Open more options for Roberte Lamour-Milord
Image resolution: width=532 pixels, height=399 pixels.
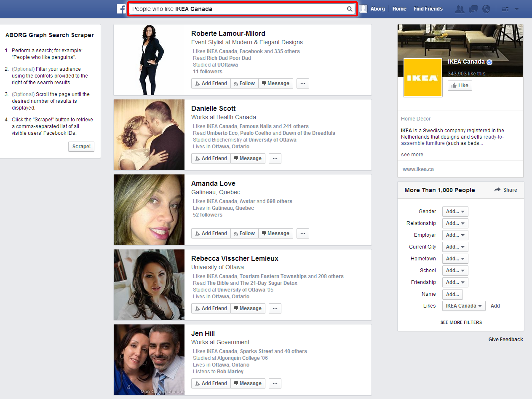click(303, 83)
